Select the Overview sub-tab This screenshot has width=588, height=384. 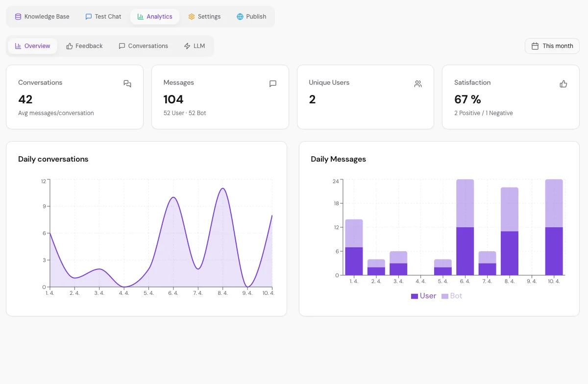click(x=32, y=46)
